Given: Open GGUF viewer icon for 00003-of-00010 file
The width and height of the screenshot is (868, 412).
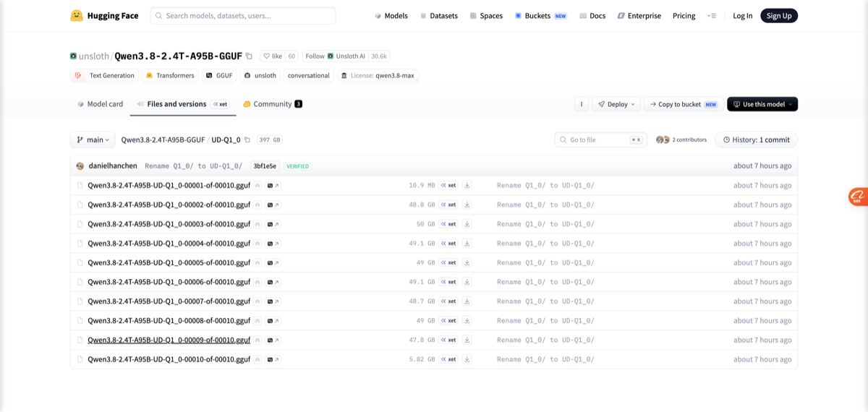Looking at the screenshot, I should (x=273, y=224).
